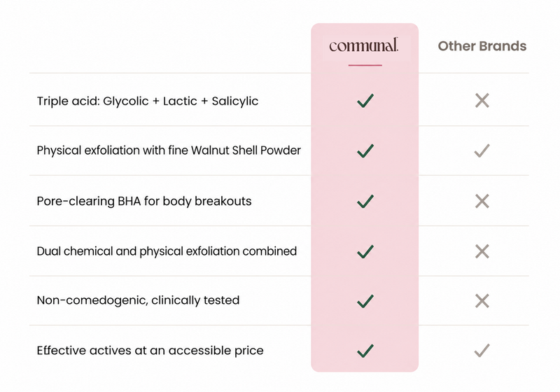
Task: Click Dual chemical and physical exfoliation combined text
Action: [x=167, y=251]
